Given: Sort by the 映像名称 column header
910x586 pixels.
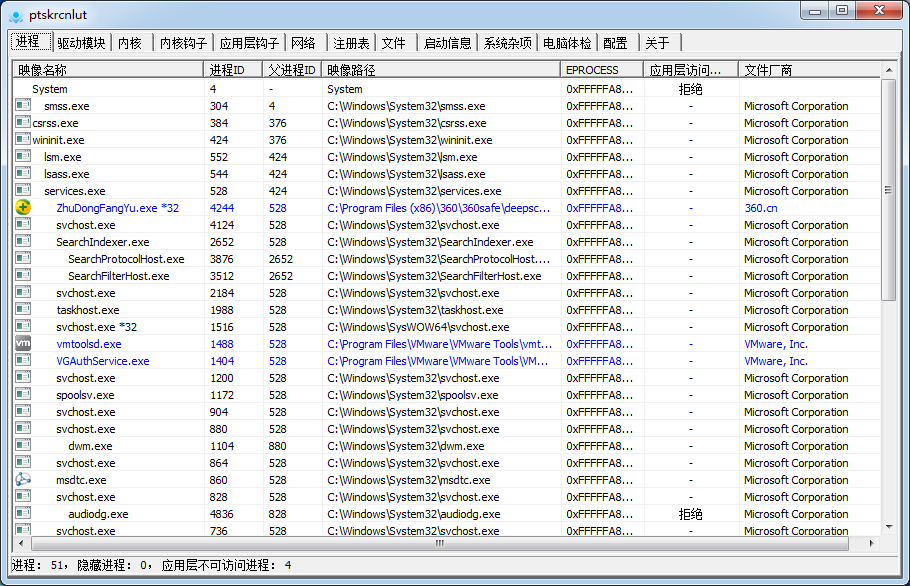Looking at the screenshot, I should click(x=108, y=70).
